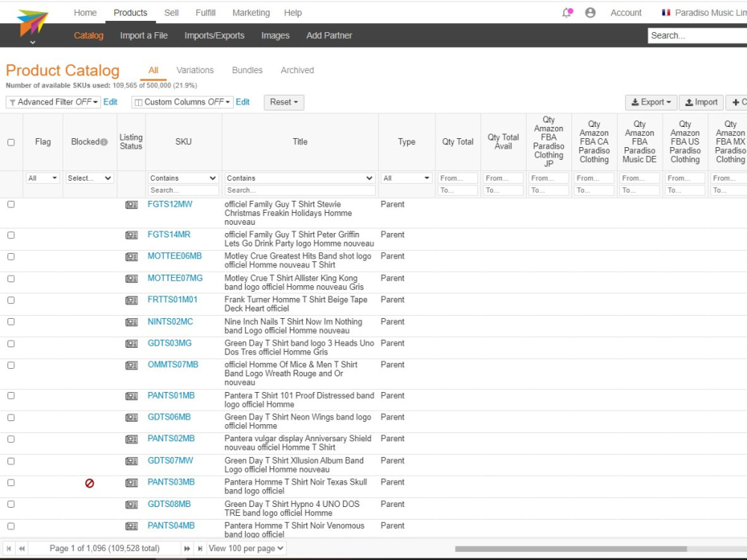
Task: Switch to the Bundles tab
Action: (247, 70)
